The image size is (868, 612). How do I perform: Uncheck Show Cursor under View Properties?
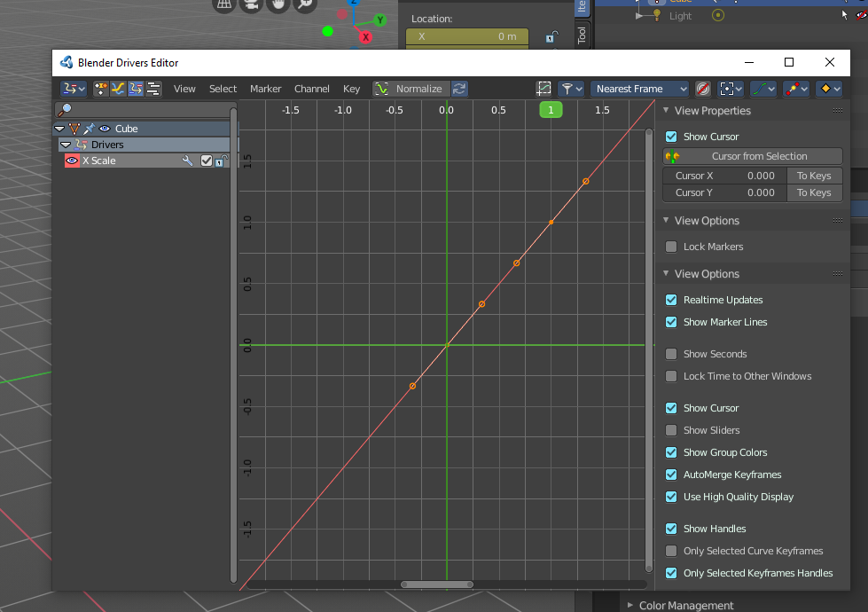(671, 137)
